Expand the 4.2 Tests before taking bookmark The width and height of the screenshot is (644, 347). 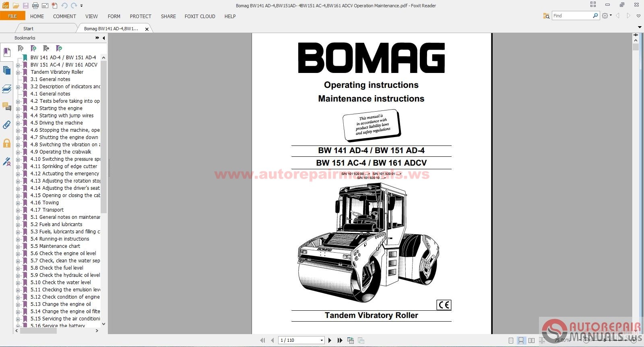[18, 101]
